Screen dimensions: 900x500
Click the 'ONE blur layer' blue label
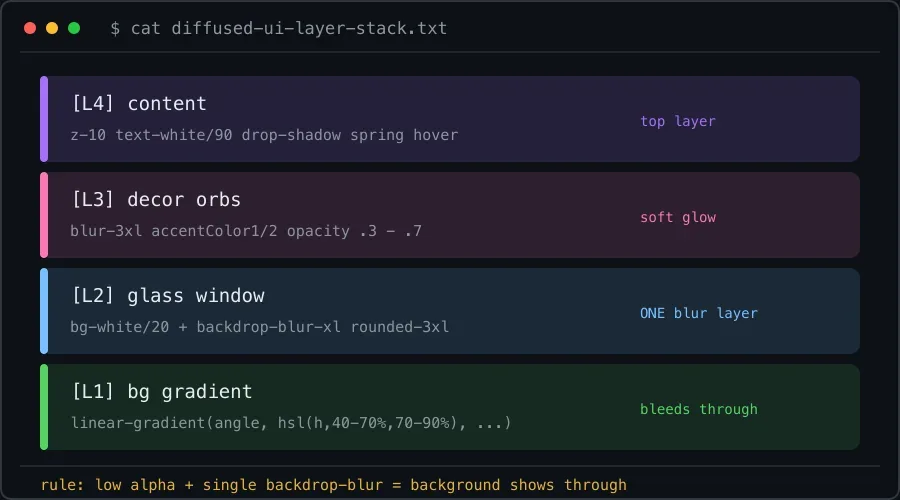pos(699,313)
